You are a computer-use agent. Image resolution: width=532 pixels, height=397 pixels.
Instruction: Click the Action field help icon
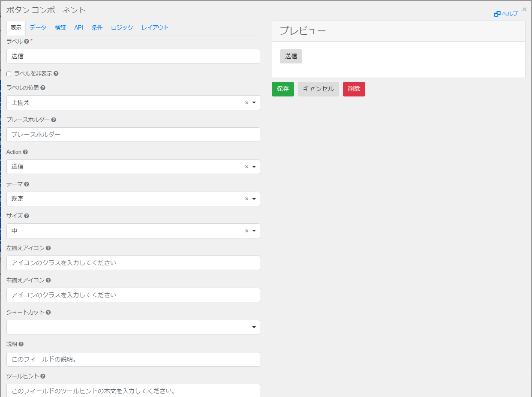(x=25, y=152)
